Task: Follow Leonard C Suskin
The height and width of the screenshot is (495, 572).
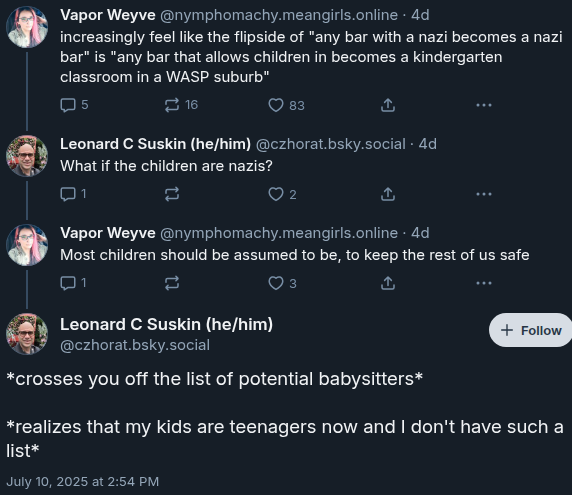Action: click(531, 330)
